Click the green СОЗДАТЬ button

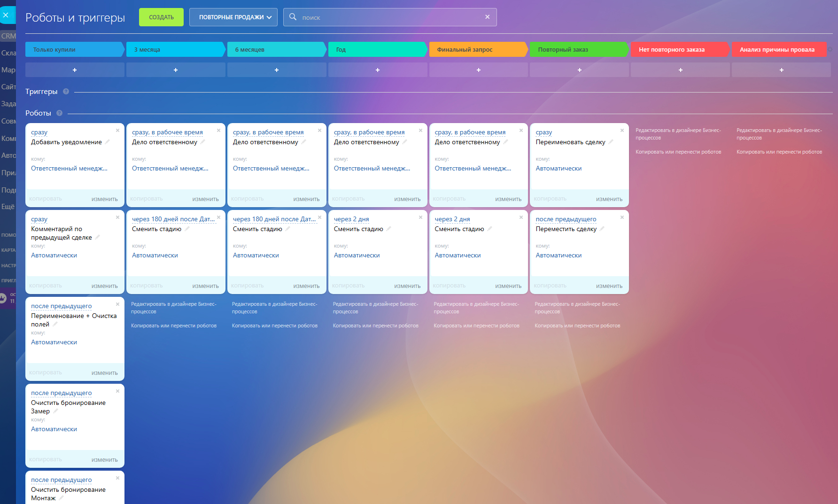click(x=161, y=17)
